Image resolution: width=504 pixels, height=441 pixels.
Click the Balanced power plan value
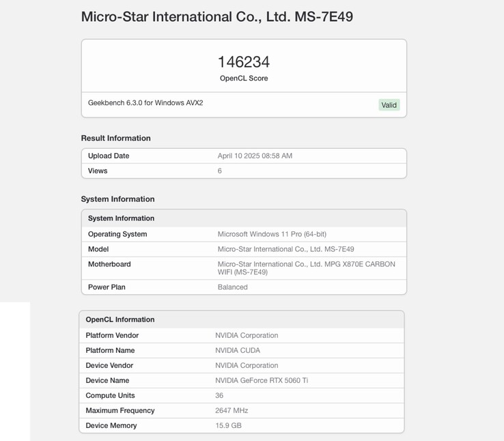click(232, 287)
